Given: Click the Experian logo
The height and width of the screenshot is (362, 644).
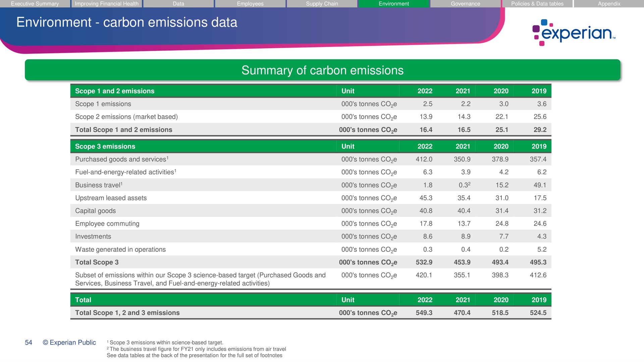Looking at the screenshot, I should 574,33.
